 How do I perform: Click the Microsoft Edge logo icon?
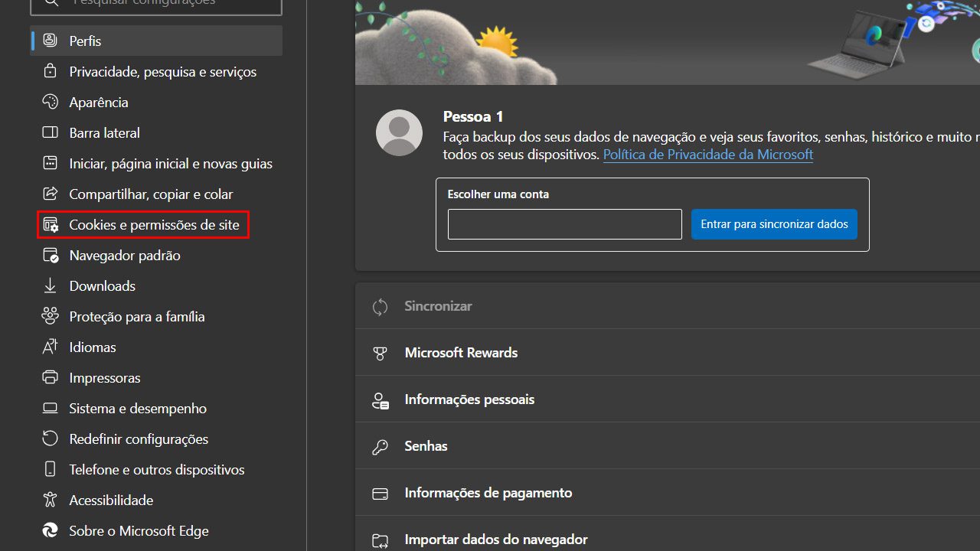[50, 530]
